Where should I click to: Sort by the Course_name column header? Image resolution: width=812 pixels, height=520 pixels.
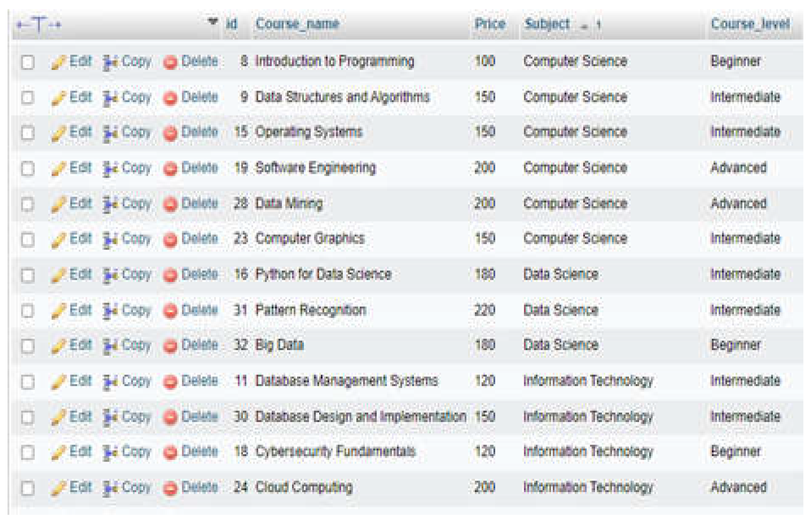point(297,24)
